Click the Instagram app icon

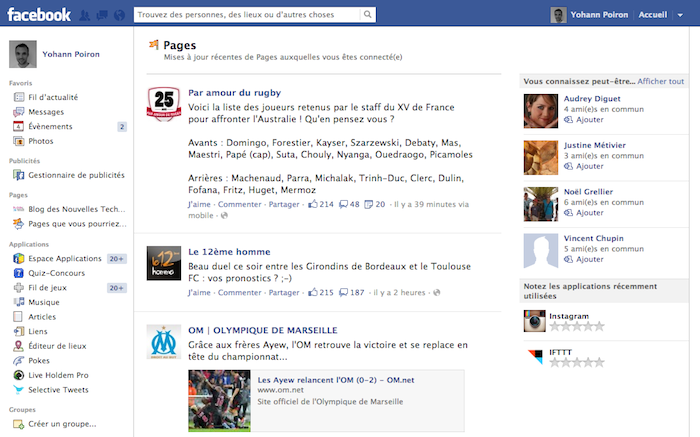point(534,321)
